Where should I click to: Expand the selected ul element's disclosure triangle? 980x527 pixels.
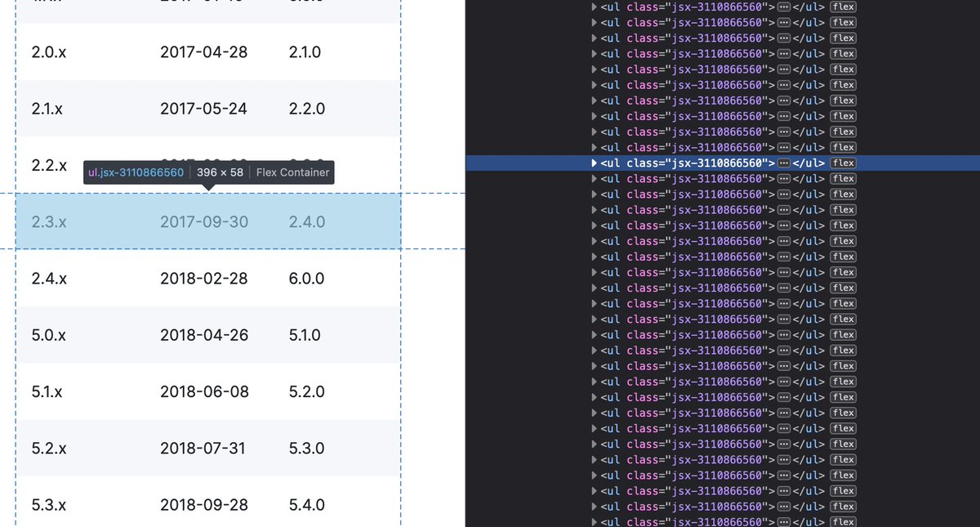coord(594,163)
